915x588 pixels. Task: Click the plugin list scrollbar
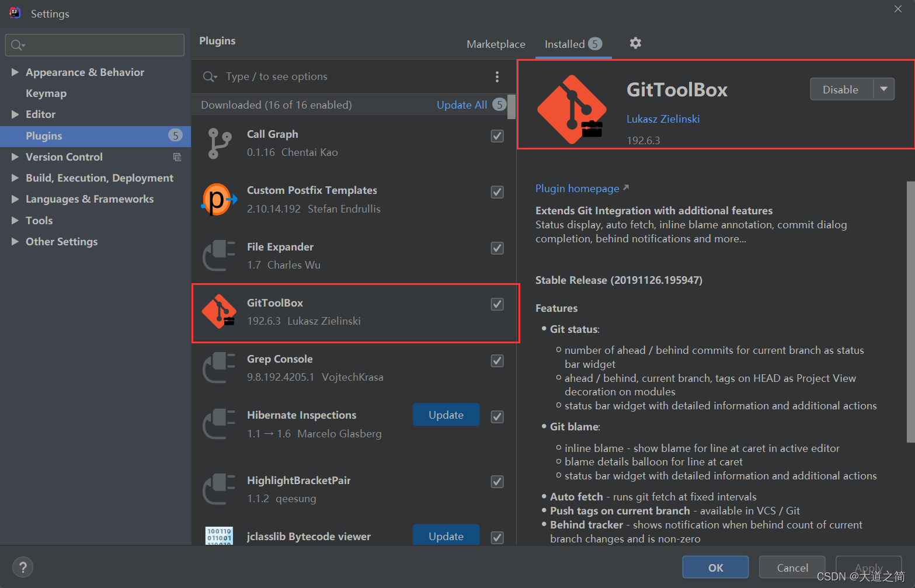point(512,107)
